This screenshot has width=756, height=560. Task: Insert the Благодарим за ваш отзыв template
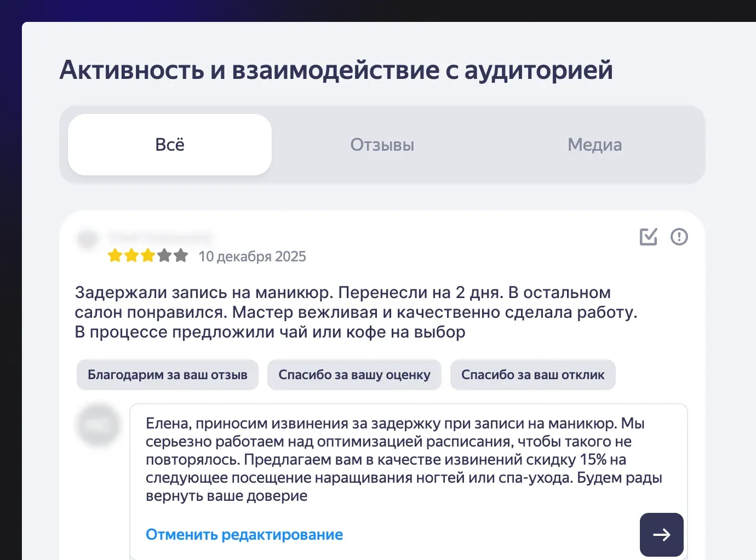pos(167,375)
